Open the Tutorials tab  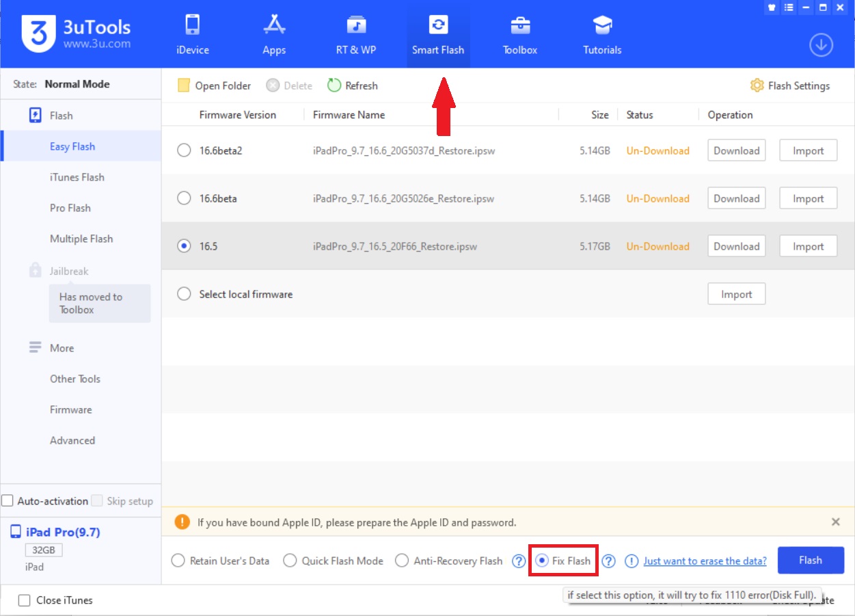point(602,34)
